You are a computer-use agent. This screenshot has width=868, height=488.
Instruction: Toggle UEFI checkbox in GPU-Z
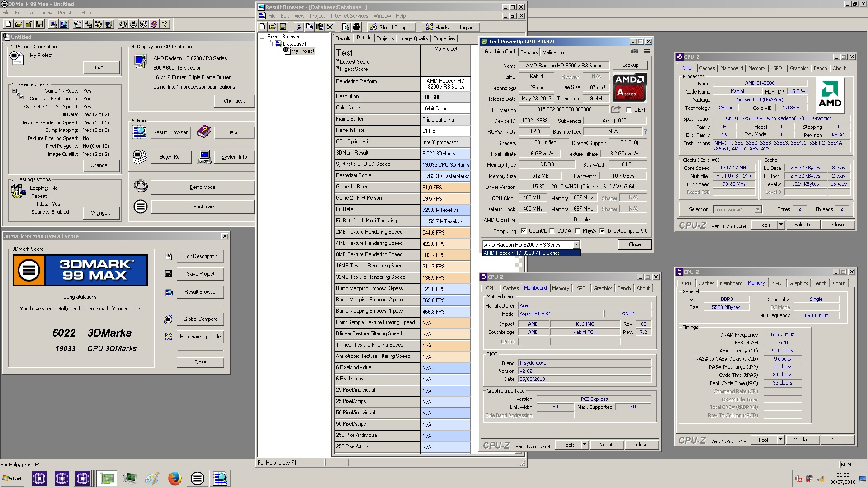tap(629, 110)
